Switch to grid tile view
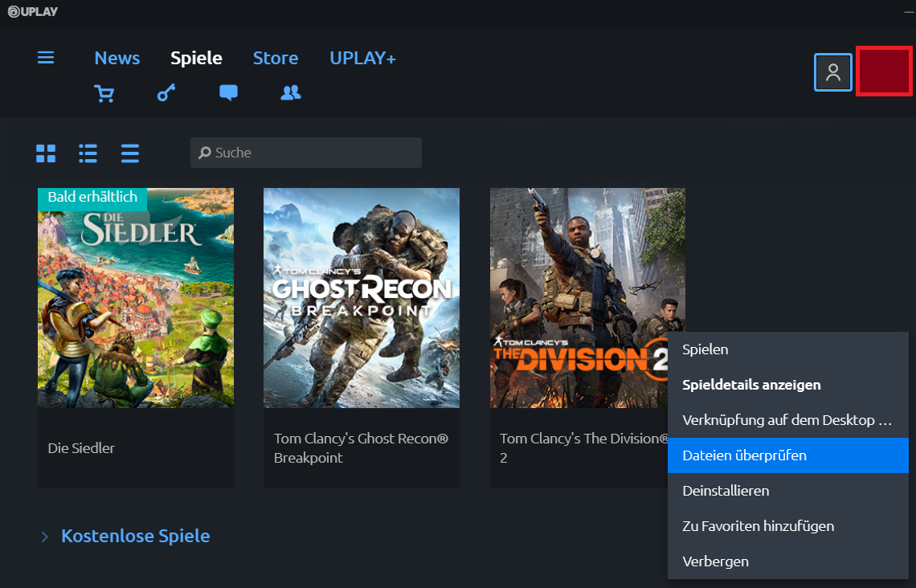 coord(46,153)
